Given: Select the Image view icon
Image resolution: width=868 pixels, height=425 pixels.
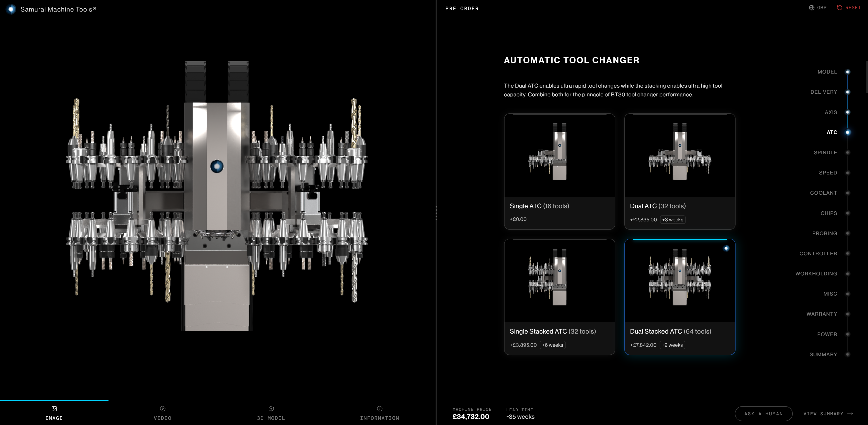Looking at the screenshot, I should (54, 408).
